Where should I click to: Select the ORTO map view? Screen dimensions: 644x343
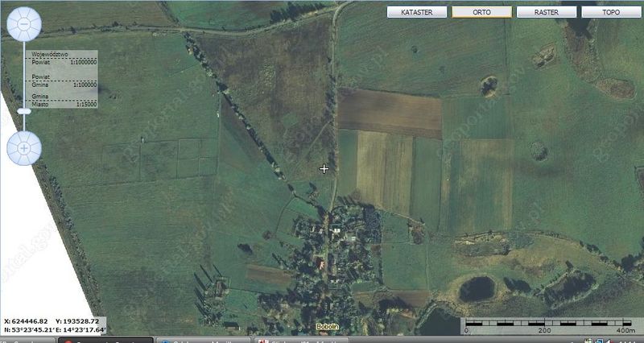pyautogui.click(x=481, y=12)
